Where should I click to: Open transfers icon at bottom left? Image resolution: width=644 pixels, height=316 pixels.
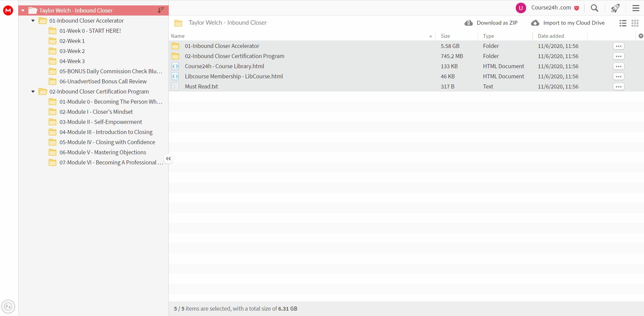[x=8, y=307]
